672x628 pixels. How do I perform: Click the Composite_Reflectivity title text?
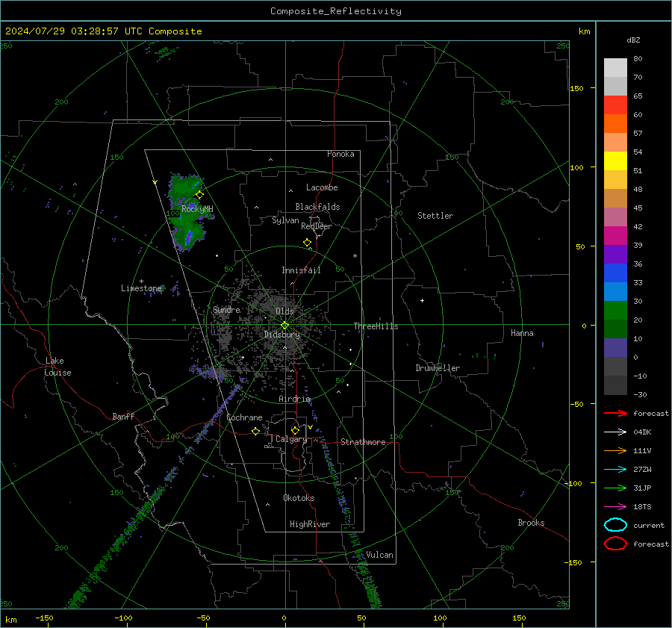click(x=335, y=11)
